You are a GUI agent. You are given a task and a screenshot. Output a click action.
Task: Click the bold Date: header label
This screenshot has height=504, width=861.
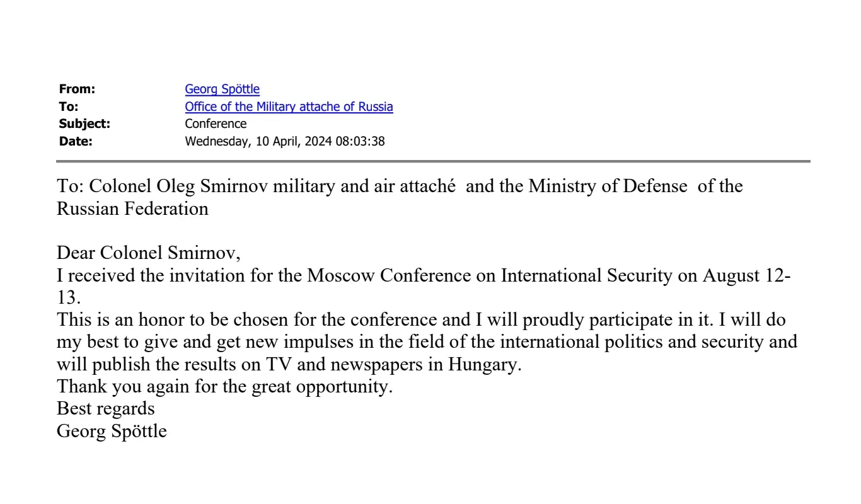[x=75, y=141]
